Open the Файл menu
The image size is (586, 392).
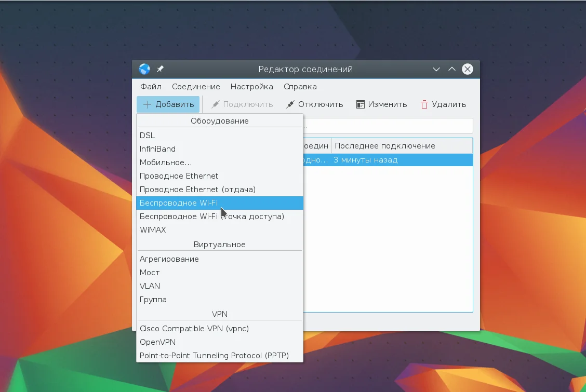coord(151,87)
